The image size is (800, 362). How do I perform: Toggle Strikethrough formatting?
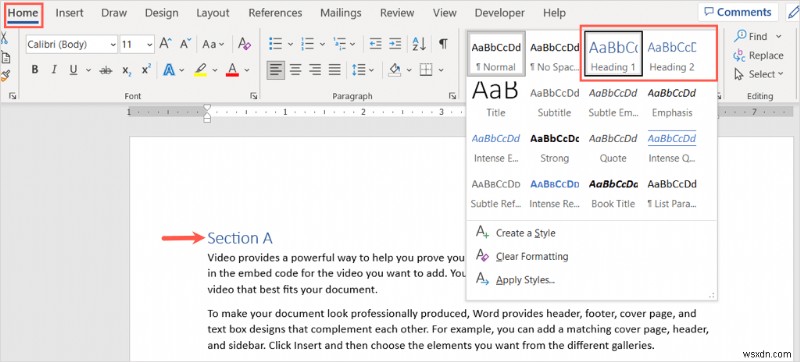(x=106, y=70)
